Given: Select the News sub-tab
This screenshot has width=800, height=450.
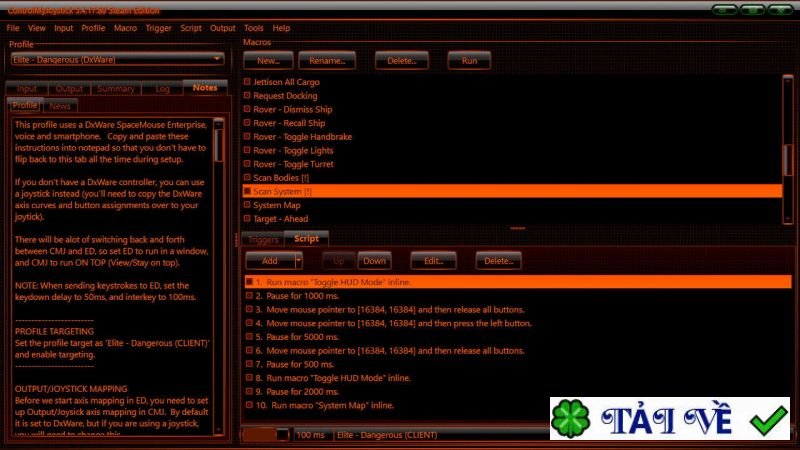Looking at the screenshot, I should (x=60, y=106).
